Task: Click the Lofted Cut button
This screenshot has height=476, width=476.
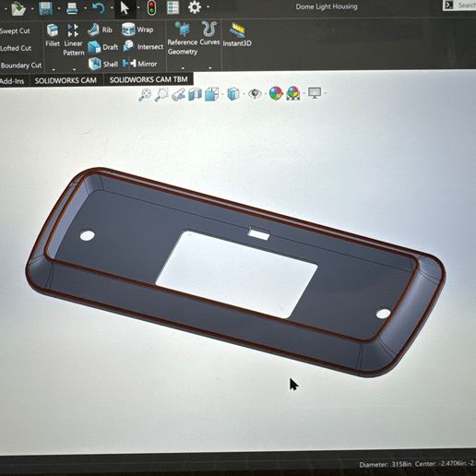Action: 16,48
